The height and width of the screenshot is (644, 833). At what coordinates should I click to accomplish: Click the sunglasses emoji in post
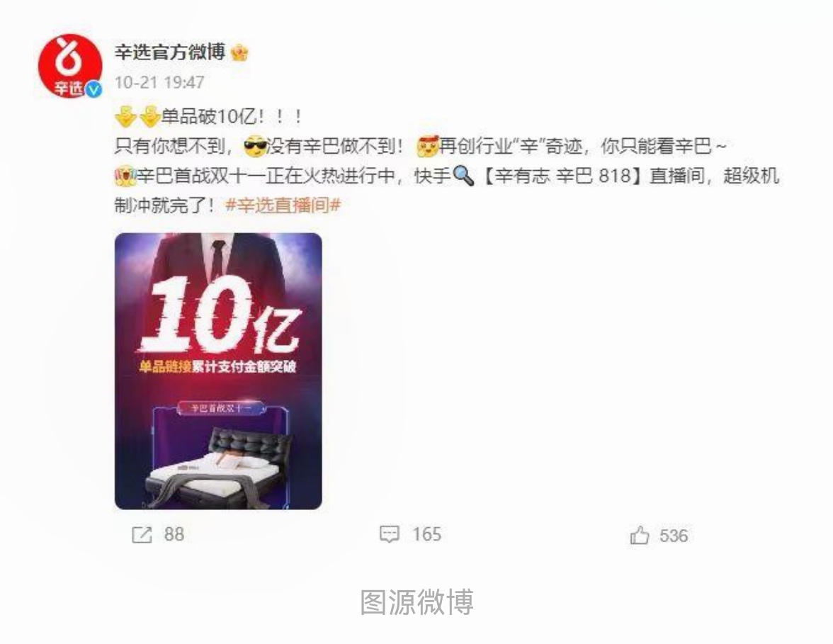(x=254, y=146)
